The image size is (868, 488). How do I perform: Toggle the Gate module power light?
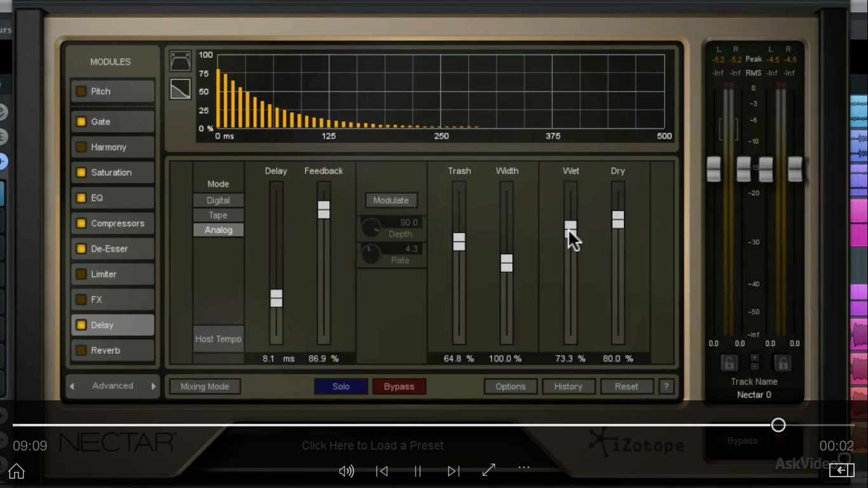point(81,121)
